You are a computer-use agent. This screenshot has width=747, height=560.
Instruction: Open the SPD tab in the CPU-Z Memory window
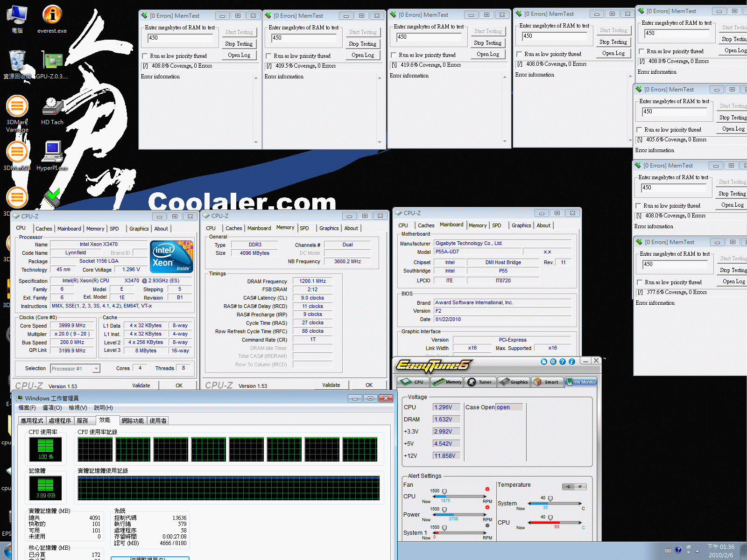click(x=304, y=228)
